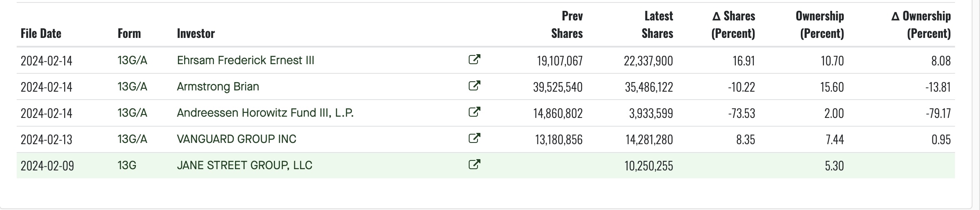Open the 13G form link for Jane Street
This screenshot has height=210, width=980.
[127, 165]
